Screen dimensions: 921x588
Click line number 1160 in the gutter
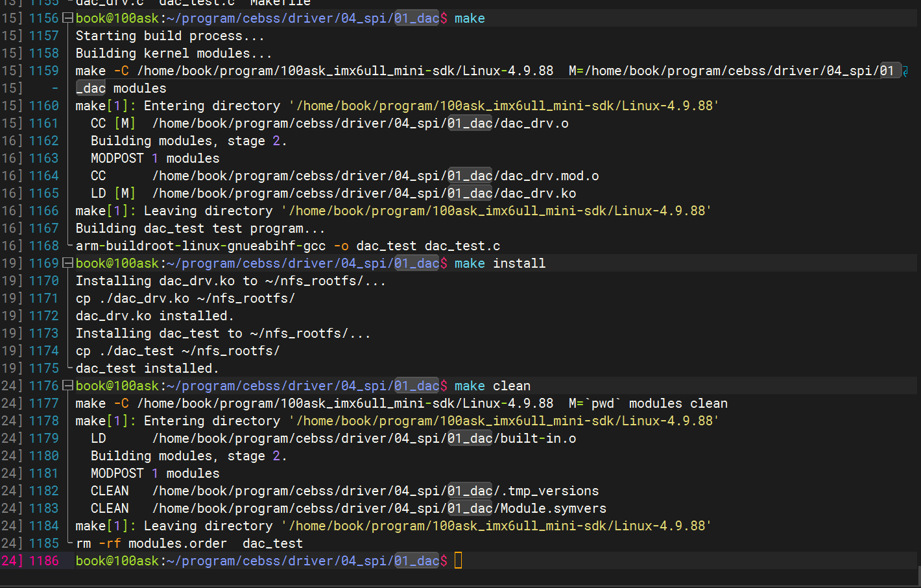[x=43, y=106]
